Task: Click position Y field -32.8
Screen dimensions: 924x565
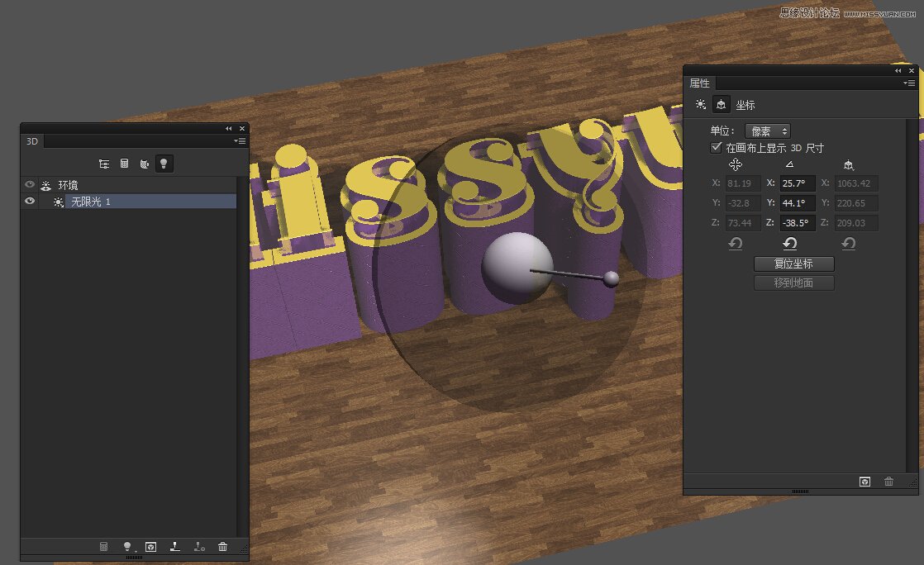Action: 742,203
